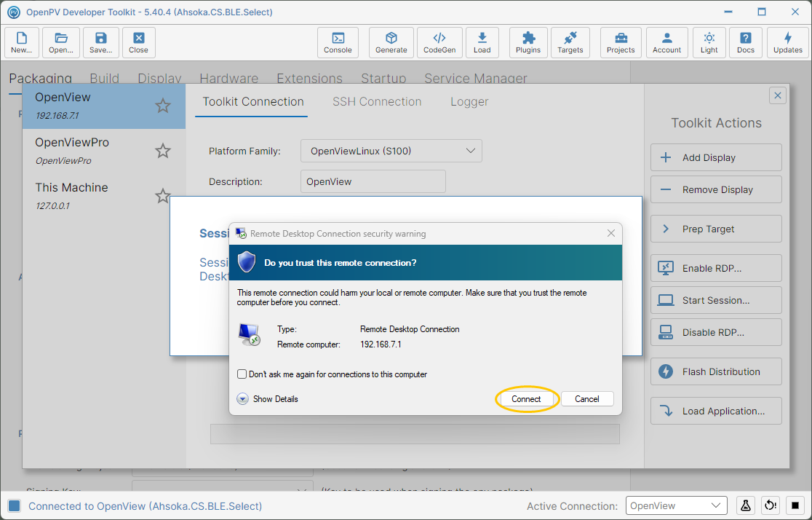The height and width of the screenshot is (520, 812).
Task: Click the Flash Distribution button
Action: click(716, 371)
